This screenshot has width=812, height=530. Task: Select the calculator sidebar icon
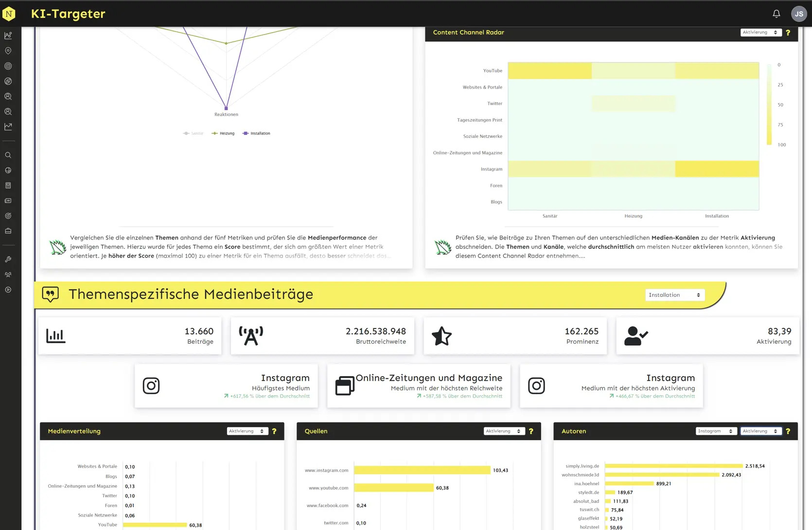[x=8, y=185]
